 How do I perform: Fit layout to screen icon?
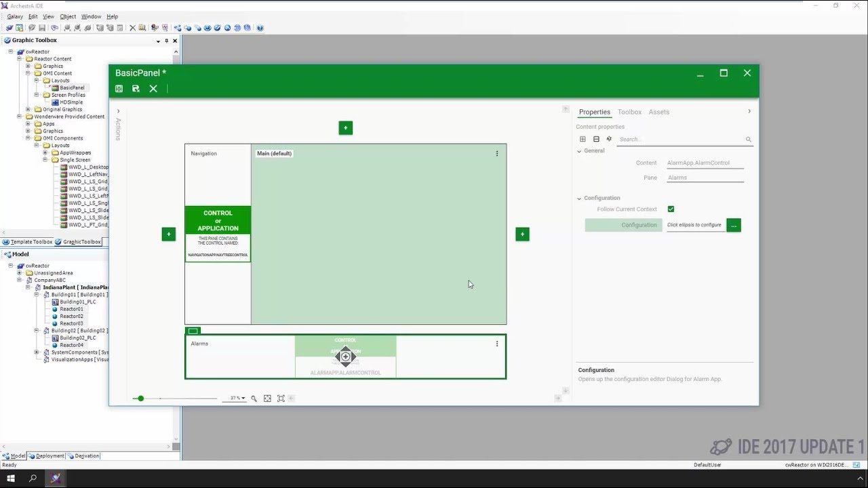coord(267,399)
